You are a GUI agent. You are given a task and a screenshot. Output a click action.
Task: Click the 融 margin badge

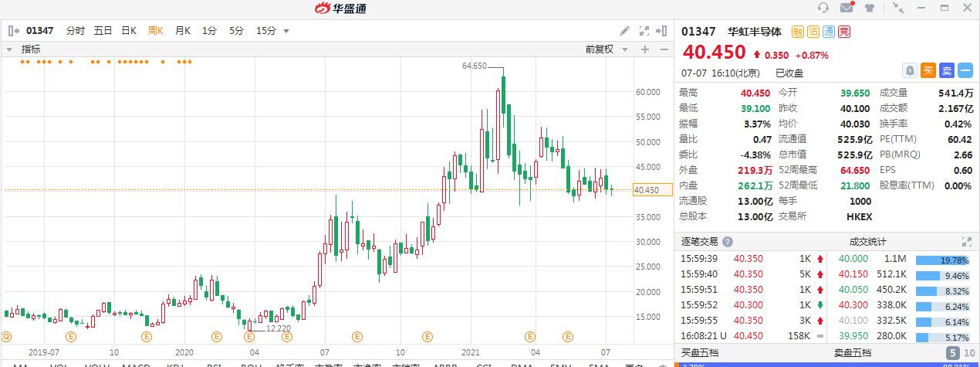point(797,32)
